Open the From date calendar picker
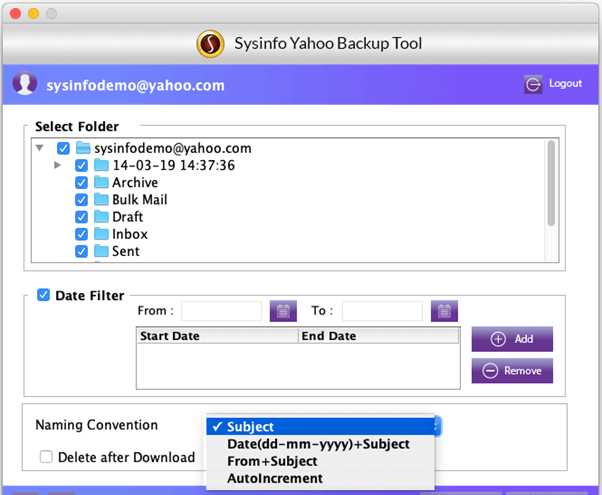This screenshot has height=495, width=602. click(x=283, y=311)
